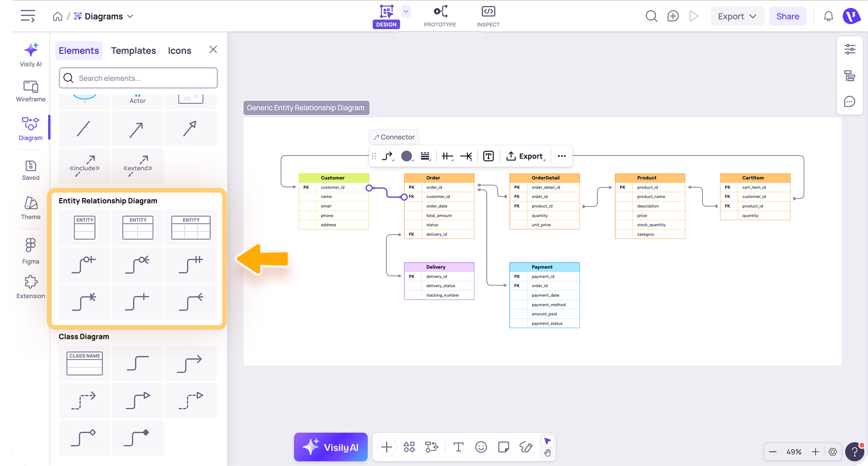This screenshot has height=466, width=868.
Task: Click the add circle-plus icon
Action: 673,16
